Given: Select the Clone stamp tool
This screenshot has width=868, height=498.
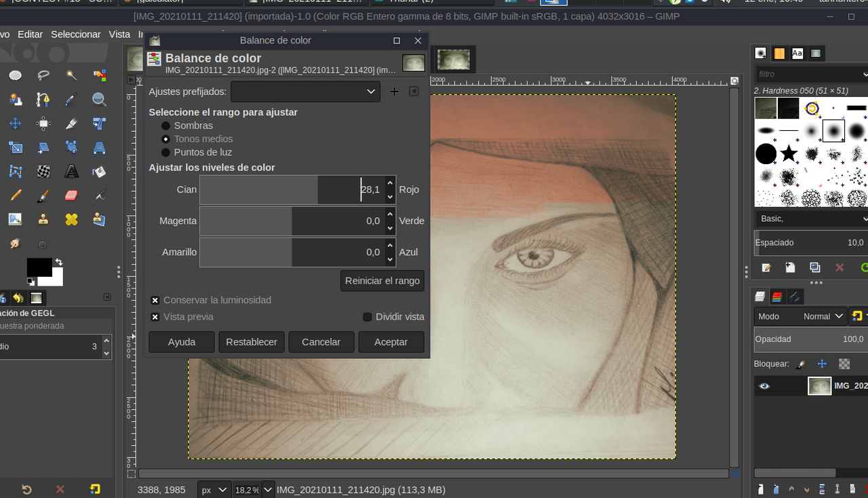Looking at the screenshot, I should 43,219.
